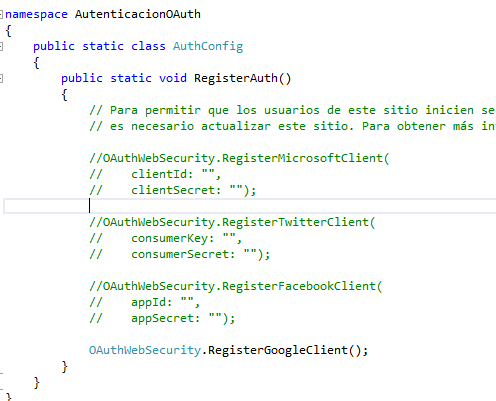Click the commented RegisterMicrosoftClient line

[239, 158]
